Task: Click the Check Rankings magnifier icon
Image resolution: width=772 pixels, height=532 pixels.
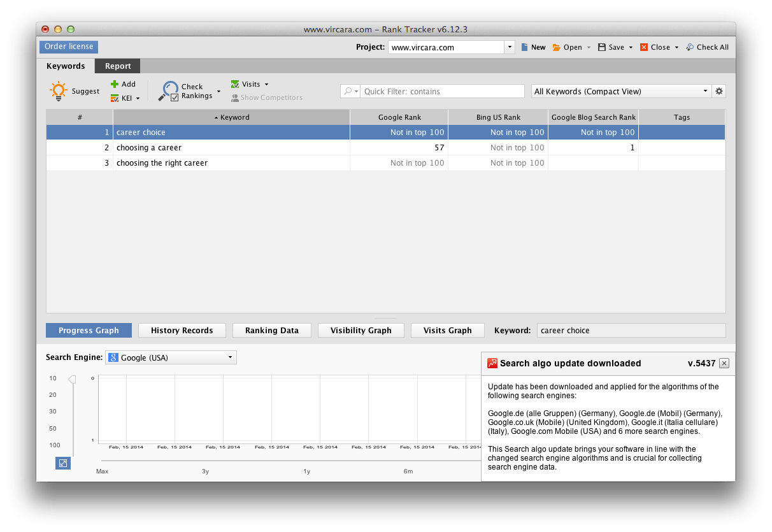Action: [168, 91]
